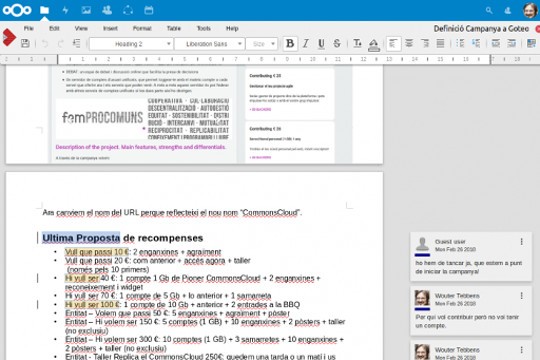
Task: Open the Format menu
Action: tap(142, 28)
